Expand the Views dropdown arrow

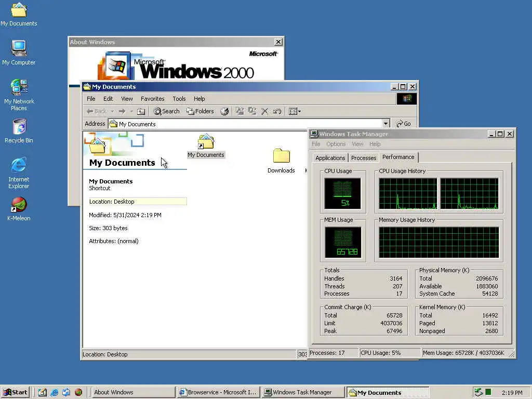click(299, 111)
